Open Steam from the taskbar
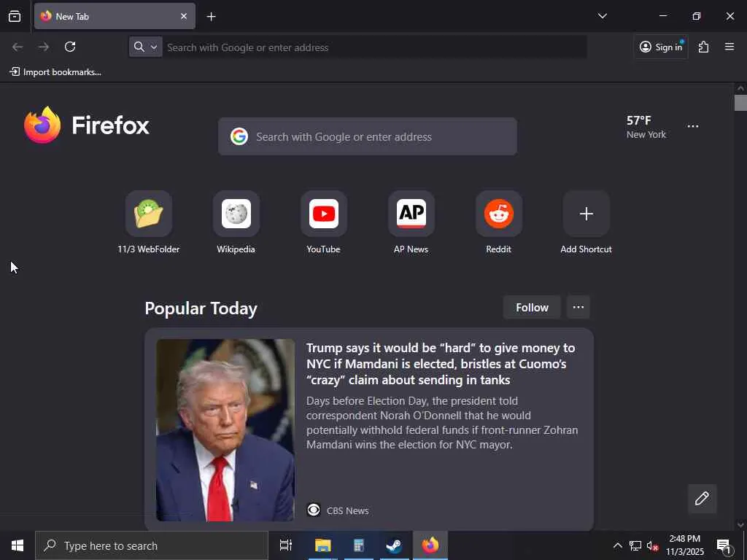This screenshot has width=747, height=560. point(394,545)
